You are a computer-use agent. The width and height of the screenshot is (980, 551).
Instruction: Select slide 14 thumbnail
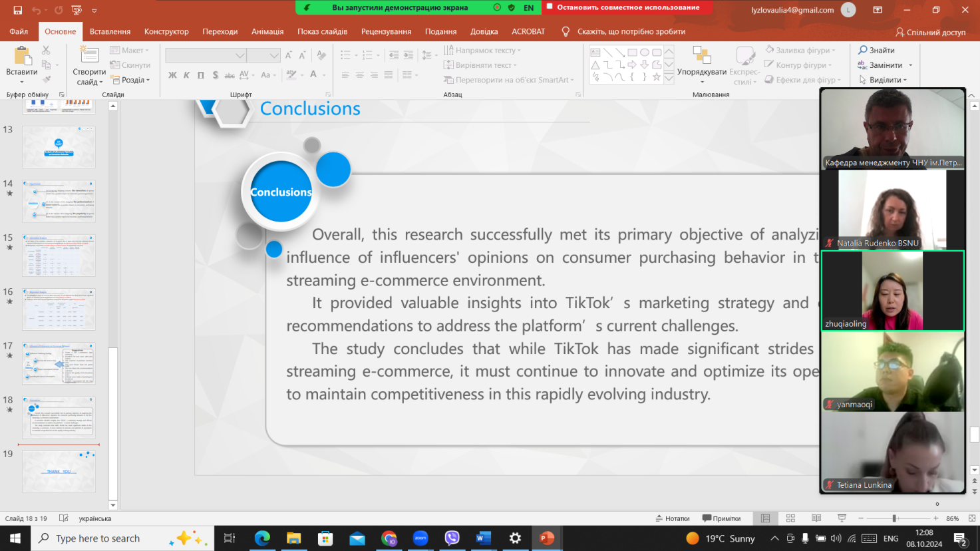59,201
